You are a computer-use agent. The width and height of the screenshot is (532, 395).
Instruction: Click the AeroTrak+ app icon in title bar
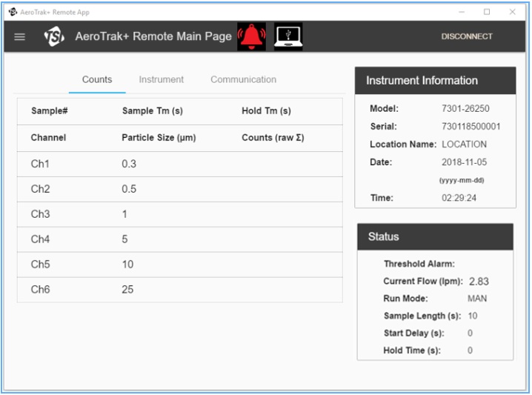pyautogui.click(x=13, y=13)
